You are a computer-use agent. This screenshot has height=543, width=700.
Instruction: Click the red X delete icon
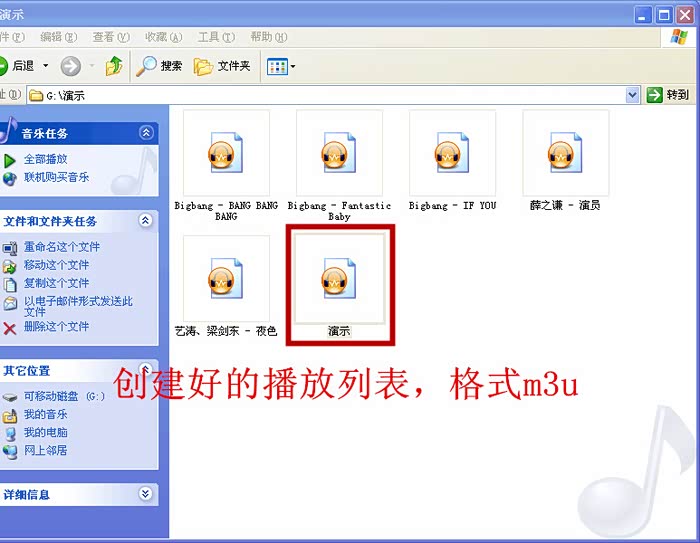pyautogui.click(x=10, y=329)
